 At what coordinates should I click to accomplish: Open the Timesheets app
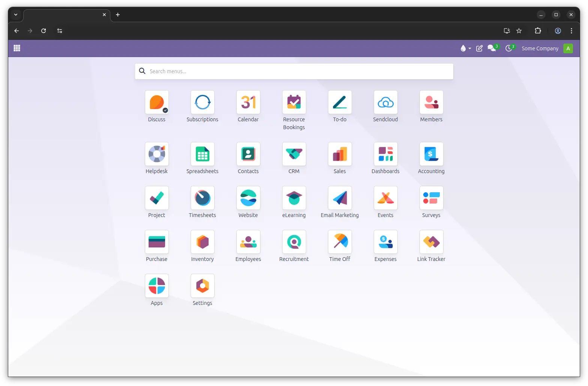pos(202,198)
